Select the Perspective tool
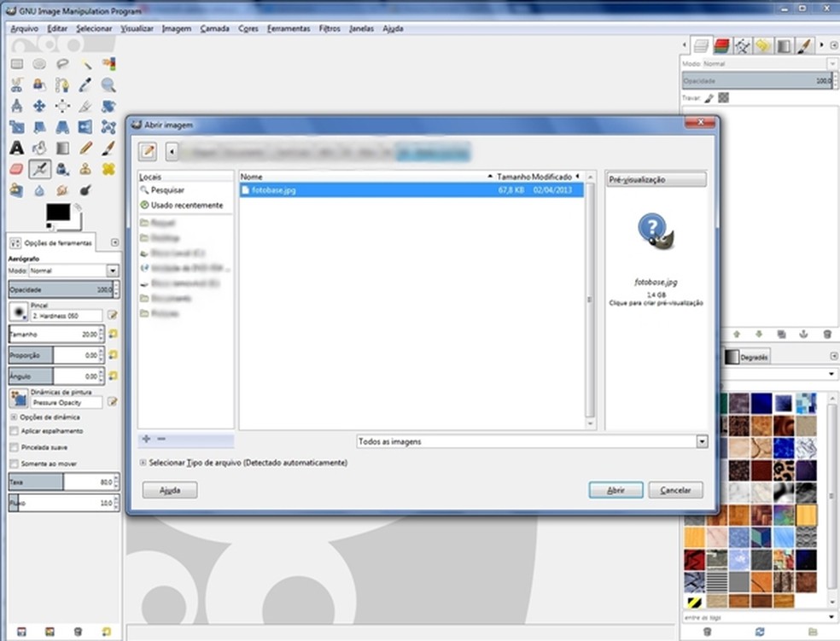840x641 pixels. pos(62,127)
